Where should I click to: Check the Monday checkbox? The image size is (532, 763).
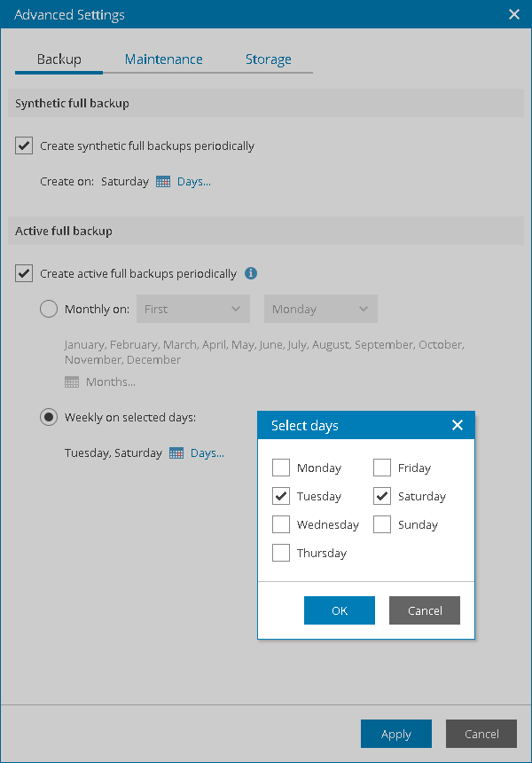tap(281, 468)
